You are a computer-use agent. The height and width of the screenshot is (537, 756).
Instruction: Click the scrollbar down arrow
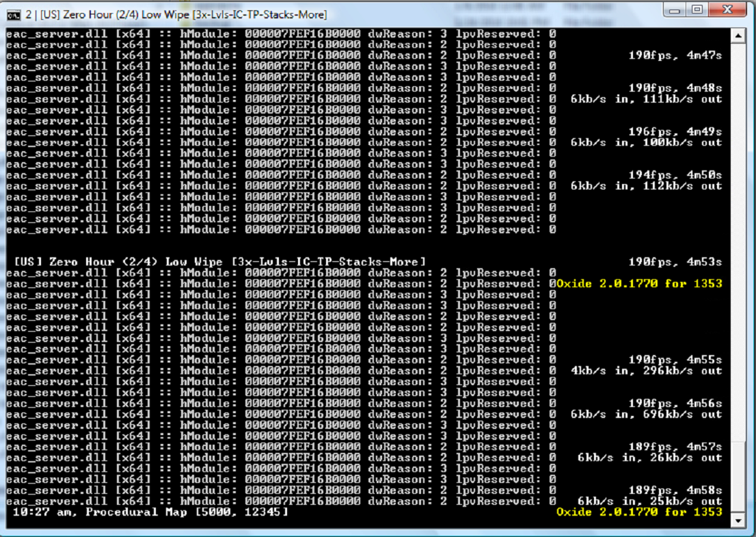[x=738, y=521]
